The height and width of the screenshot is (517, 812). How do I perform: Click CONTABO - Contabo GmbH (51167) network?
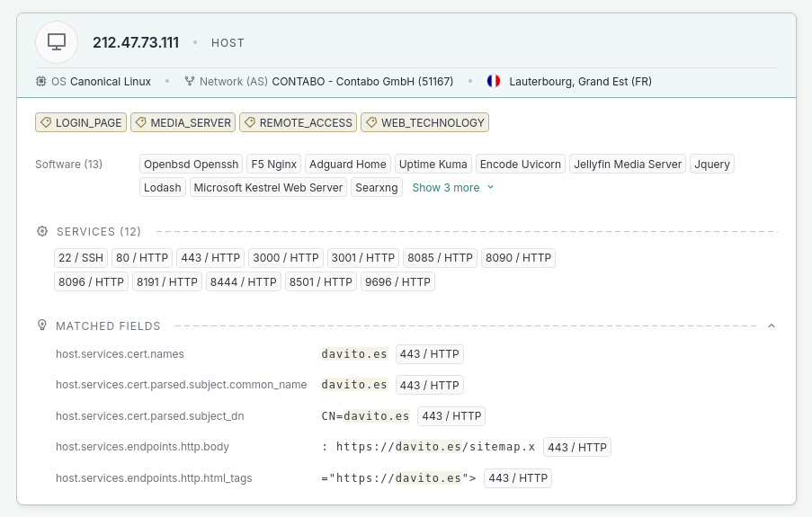[x=362, y=81]
